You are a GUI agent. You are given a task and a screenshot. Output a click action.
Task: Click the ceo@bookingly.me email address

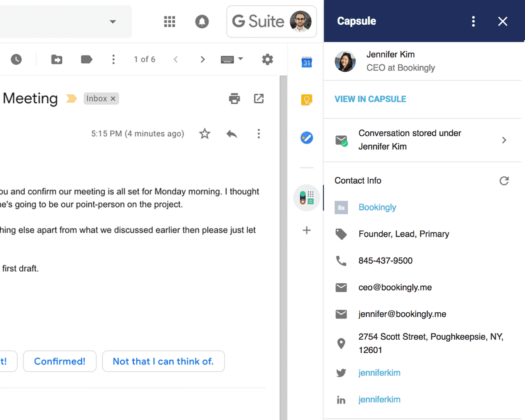[x=395, y=287]
